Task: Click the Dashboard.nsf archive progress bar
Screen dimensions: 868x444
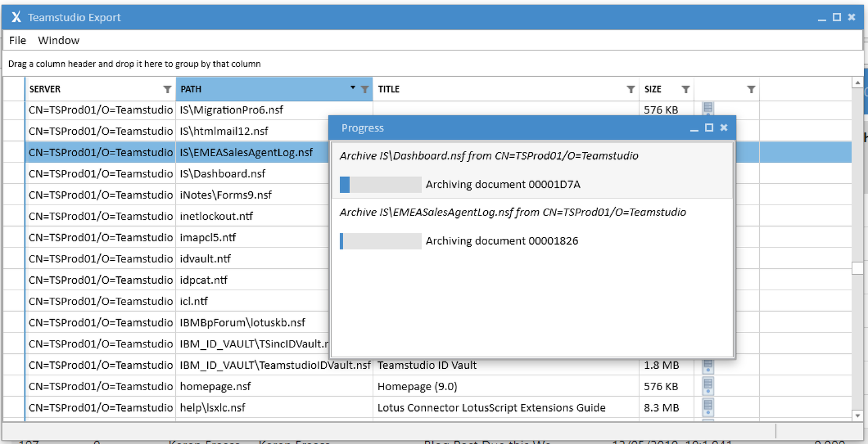Action: click(380, 184)
